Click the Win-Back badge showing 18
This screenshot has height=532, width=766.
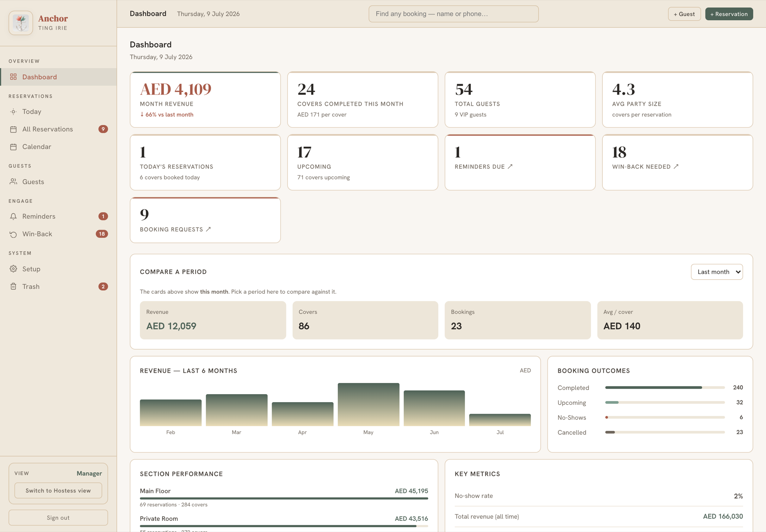102,234
